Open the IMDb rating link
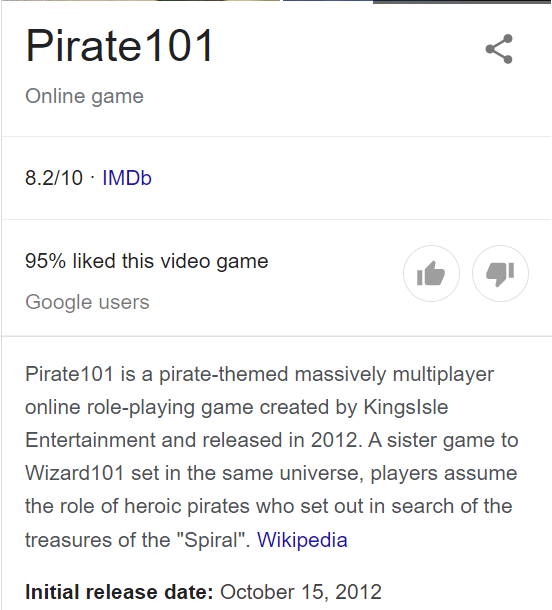552x610 pixels. (x=127, y=178)
